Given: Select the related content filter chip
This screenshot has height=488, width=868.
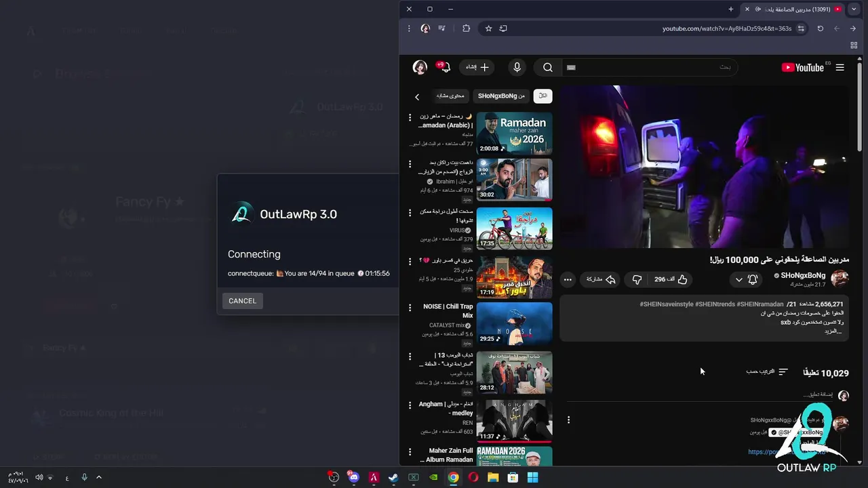Looking at the screenshot, I should (450, 96).
